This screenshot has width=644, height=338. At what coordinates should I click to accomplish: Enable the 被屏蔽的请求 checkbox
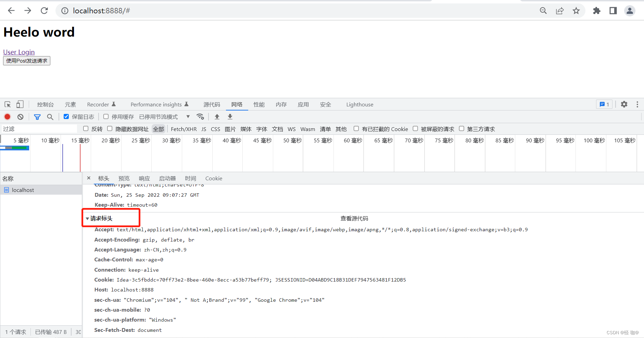415,129
